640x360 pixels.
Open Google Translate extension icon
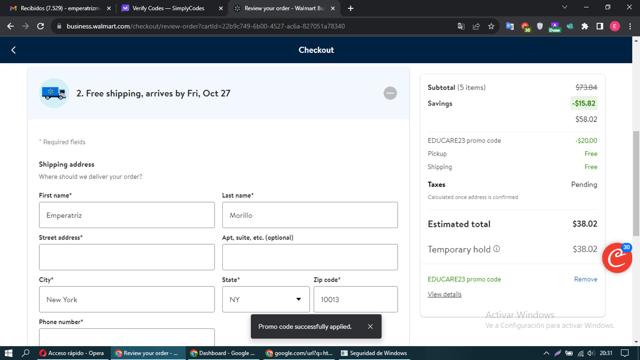510,26
